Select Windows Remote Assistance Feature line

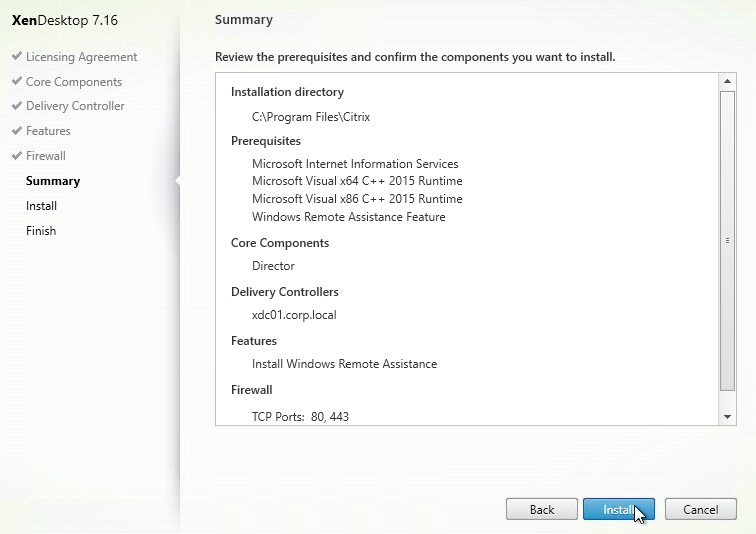tap(349, 217)
